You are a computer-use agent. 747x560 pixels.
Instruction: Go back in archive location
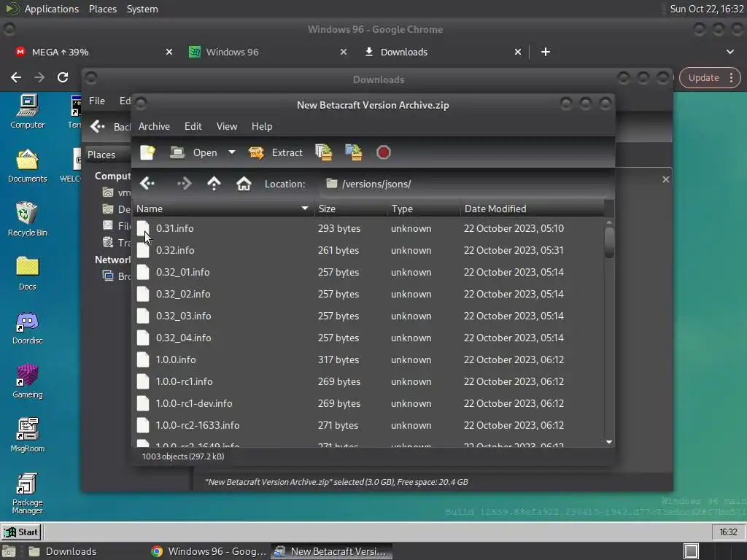(x=147, y=183)
